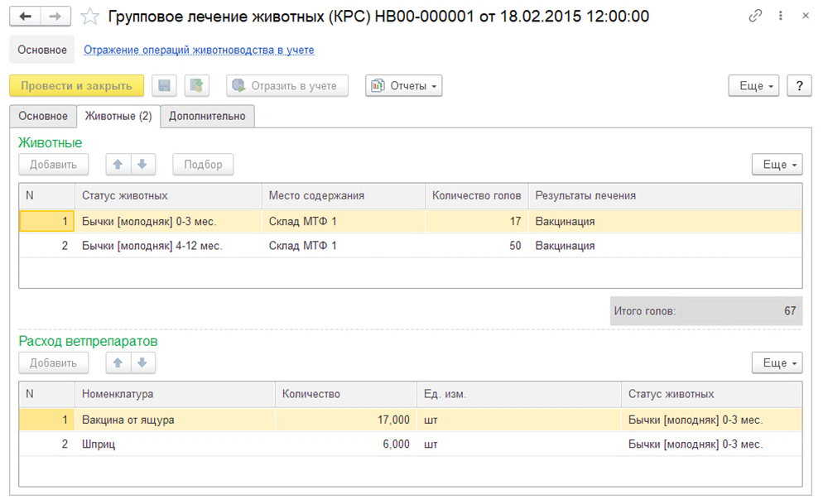Click the Ед. изм. column header
Screen dimensions: 828x504
click(518, 394)
